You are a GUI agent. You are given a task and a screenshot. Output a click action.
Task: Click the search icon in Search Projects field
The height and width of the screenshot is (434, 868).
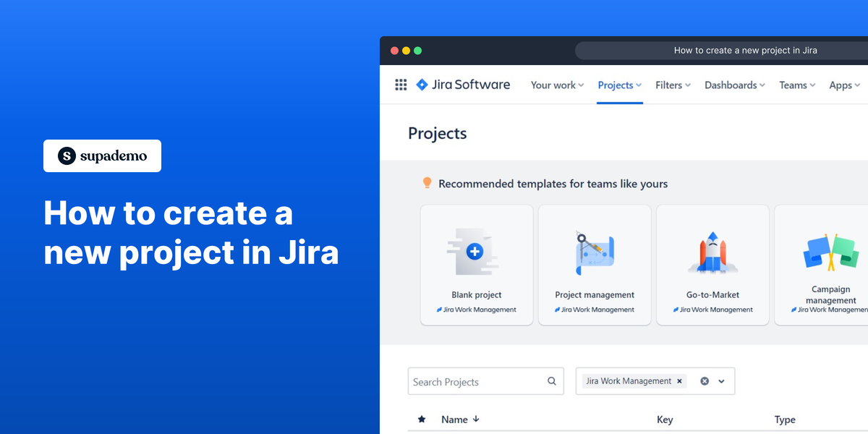pos(551,381)
